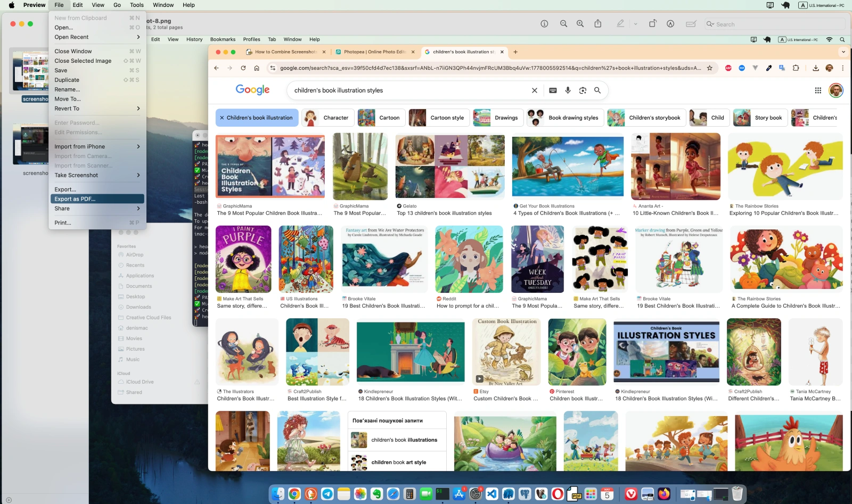
Task: Open the Chrome tab search dropdown arrow
Action: point(843,52)
